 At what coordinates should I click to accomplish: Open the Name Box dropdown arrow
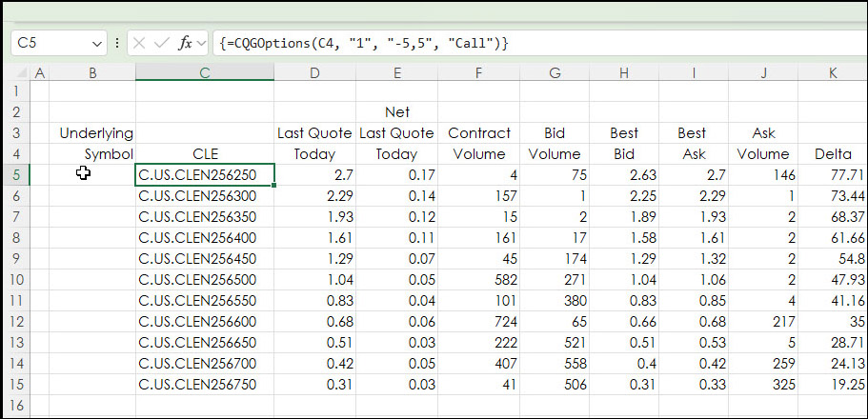tap(98, 43)
